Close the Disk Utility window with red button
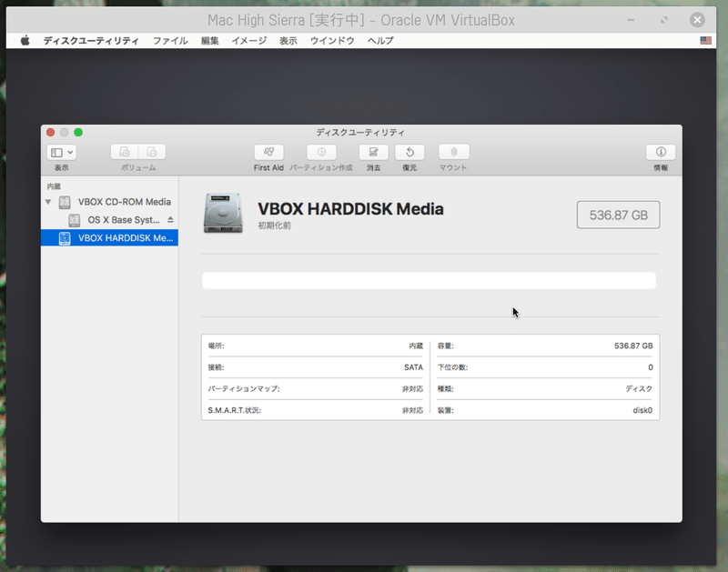 click(51, 133)
